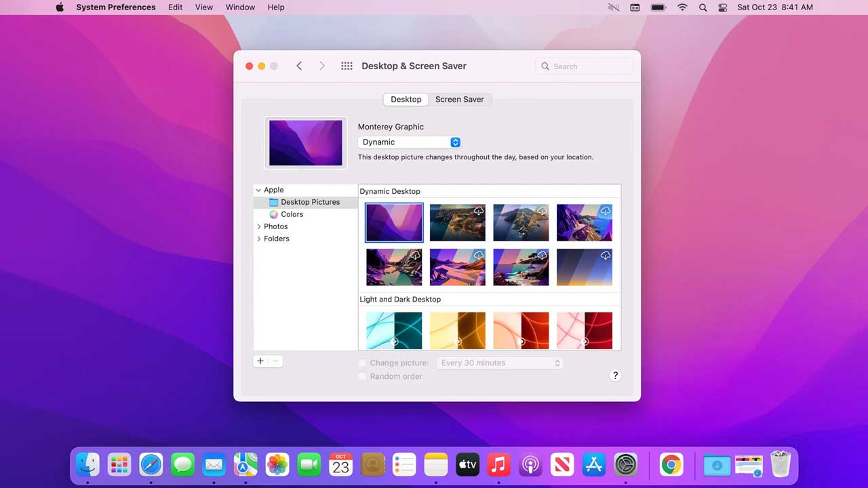Pick the dark blue-to-orange gradient dynamic wallpaper
The image size is (868, 488).
coord(585,267)
